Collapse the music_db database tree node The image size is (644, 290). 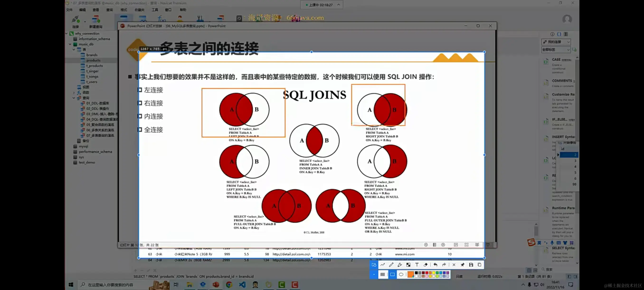coord(70,44)
